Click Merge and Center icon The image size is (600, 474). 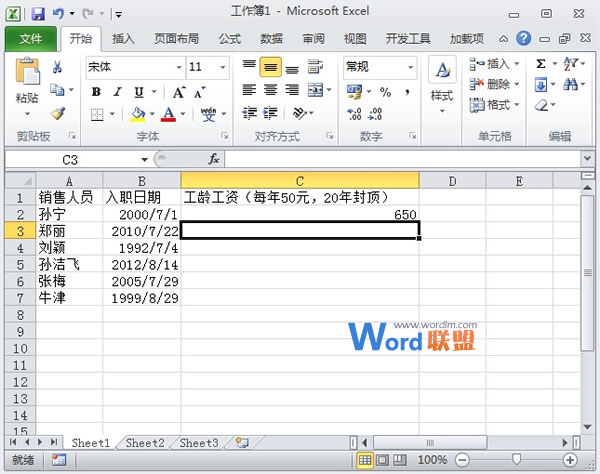click(x=315, y=90)
